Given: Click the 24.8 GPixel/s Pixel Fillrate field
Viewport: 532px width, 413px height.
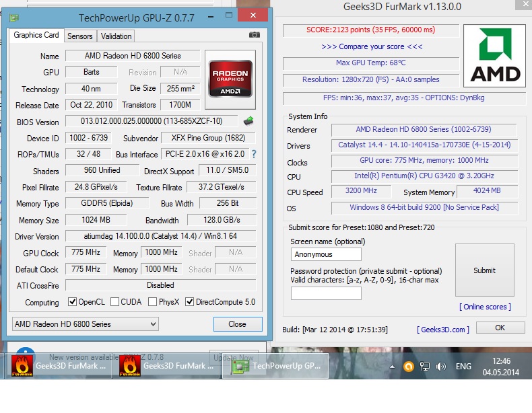Looking at the screenshot, I should point(96,187).
